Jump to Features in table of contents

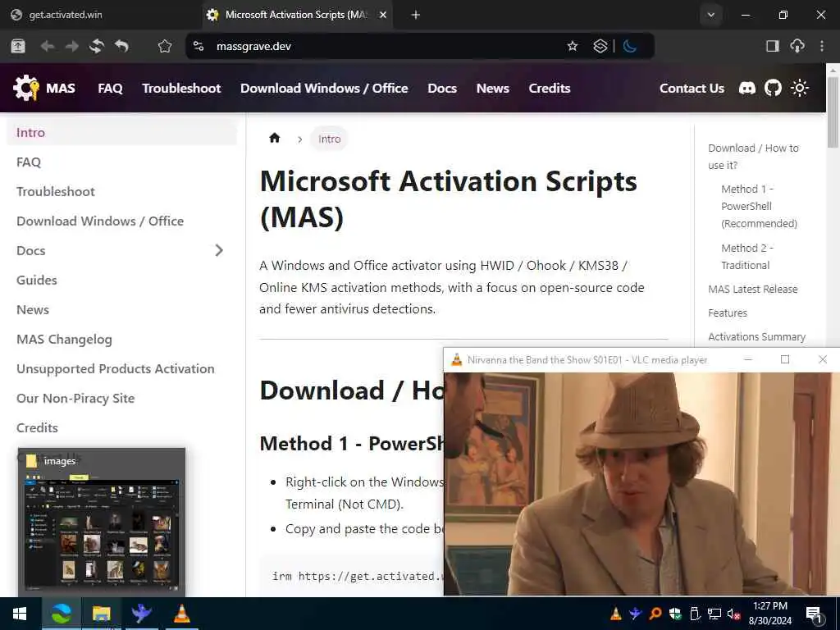point(728,313)
